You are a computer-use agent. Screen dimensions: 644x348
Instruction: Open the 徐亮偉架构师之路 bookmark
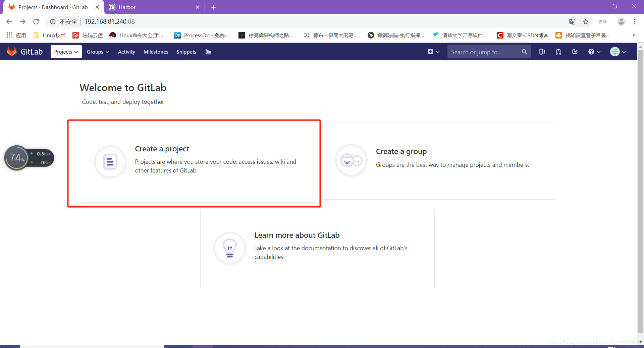(x=266, y=35)
